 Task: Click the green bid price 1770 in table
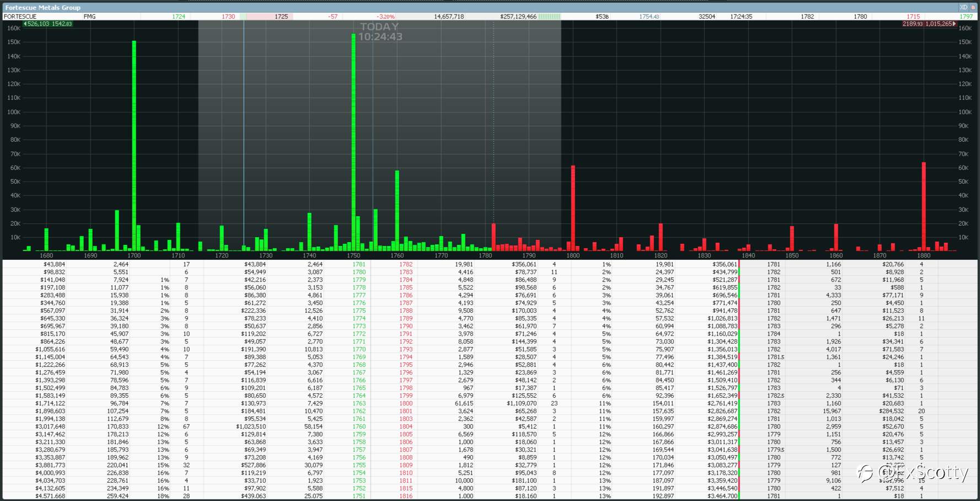[x=359, y=349]
